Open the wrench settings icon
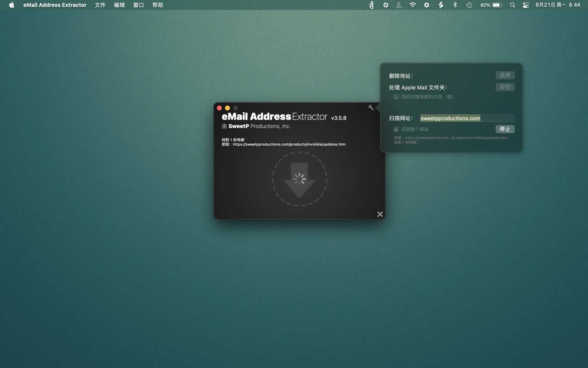588x368 pixels. pos(371,108)
